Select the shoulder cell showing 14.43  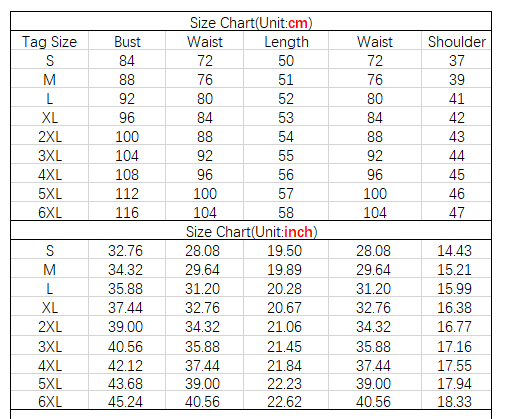click(x=456, y=250)
